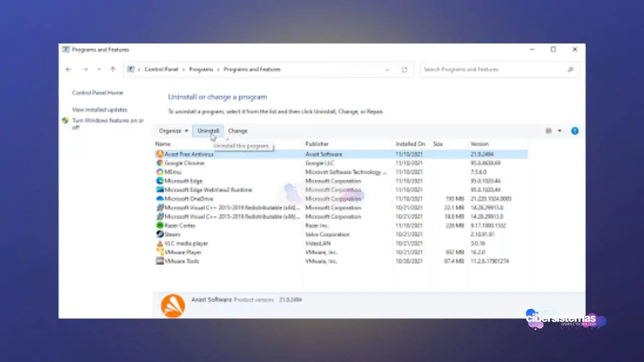
Task: Click the Change button
Action: 237,131
